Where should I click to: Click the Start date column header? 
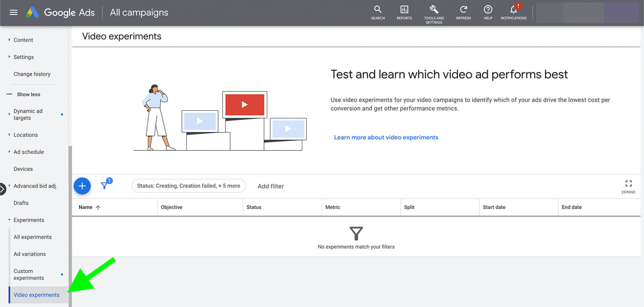click(x=494, y=207)
